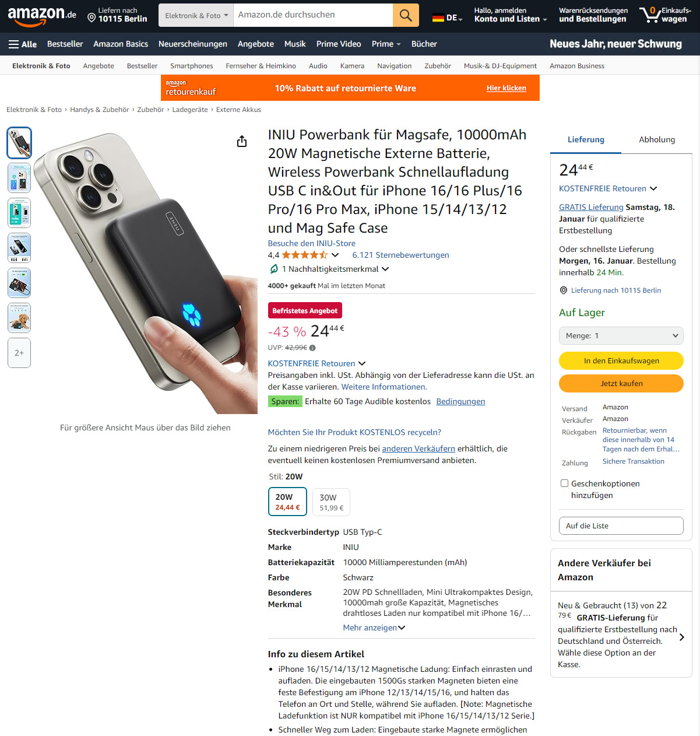Enable the Geschenkoptionen hinzufügen checkbox

[564, 483]
